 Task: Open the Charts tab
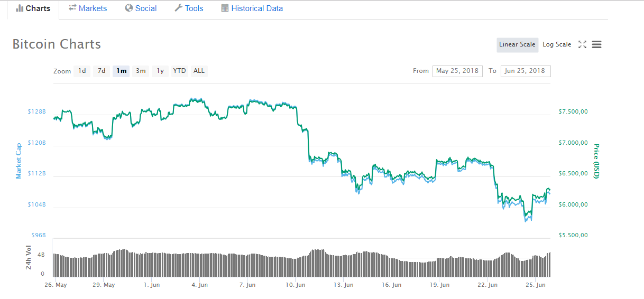(33, 9)
